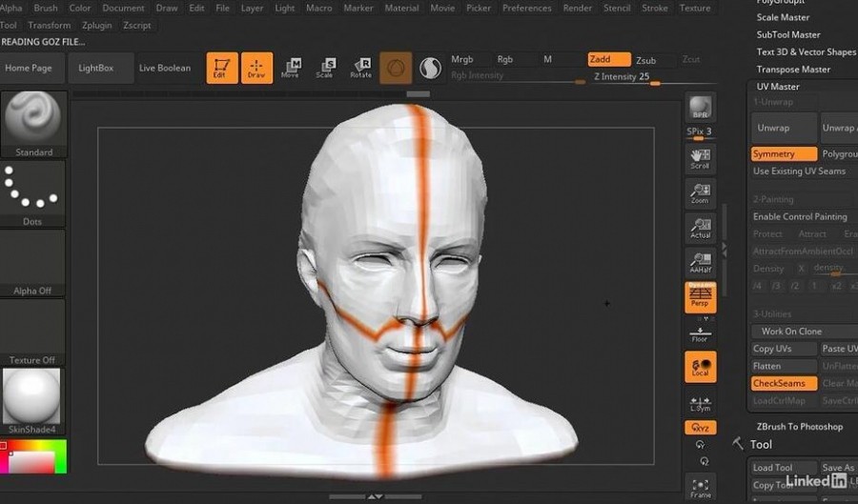Click the gizmo 3D sphere icon

[x=396, y=68]
